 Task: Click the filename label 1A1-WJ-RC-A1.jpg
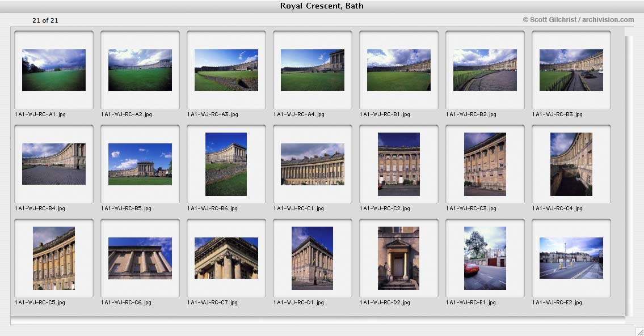click(40, 114)
